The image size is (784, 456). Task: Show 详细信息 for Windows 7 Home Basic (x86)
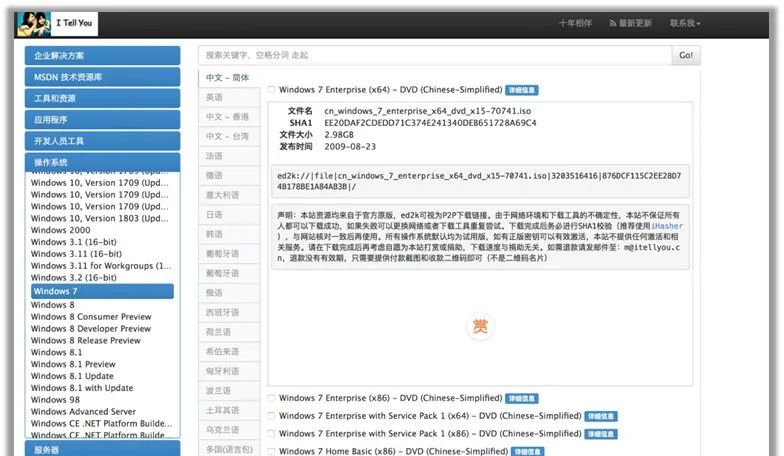(x=528, y=452)
